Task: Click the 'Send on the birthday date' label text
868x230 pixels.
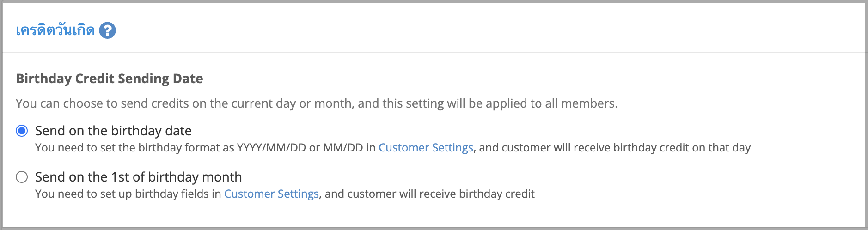Action: [113, 131]
